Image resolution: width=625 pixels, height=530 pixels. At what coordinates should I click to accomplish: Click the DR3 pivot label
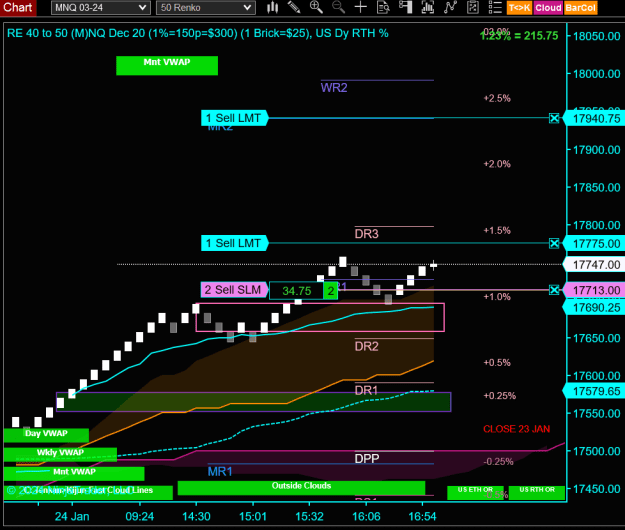[x=367, y=234]
